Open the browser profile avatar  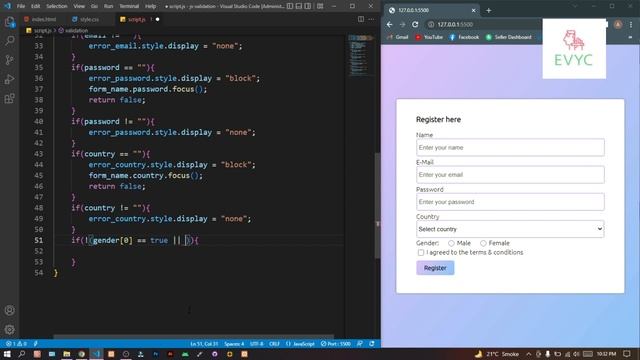(618, 24)
